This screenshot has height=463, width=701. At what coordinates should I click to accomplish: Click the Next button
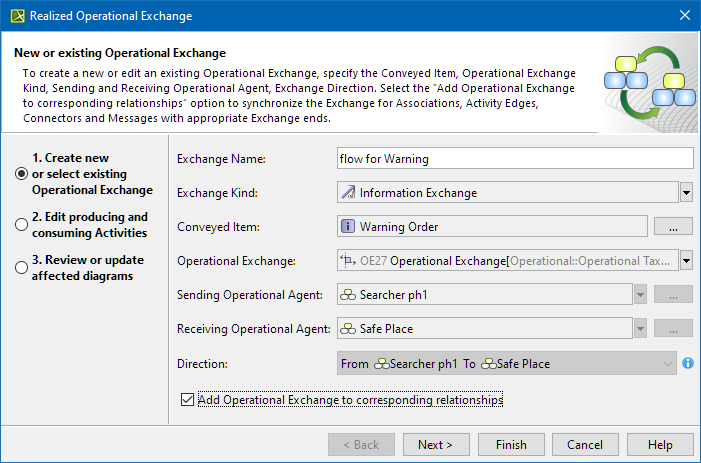tap(435, 445)
